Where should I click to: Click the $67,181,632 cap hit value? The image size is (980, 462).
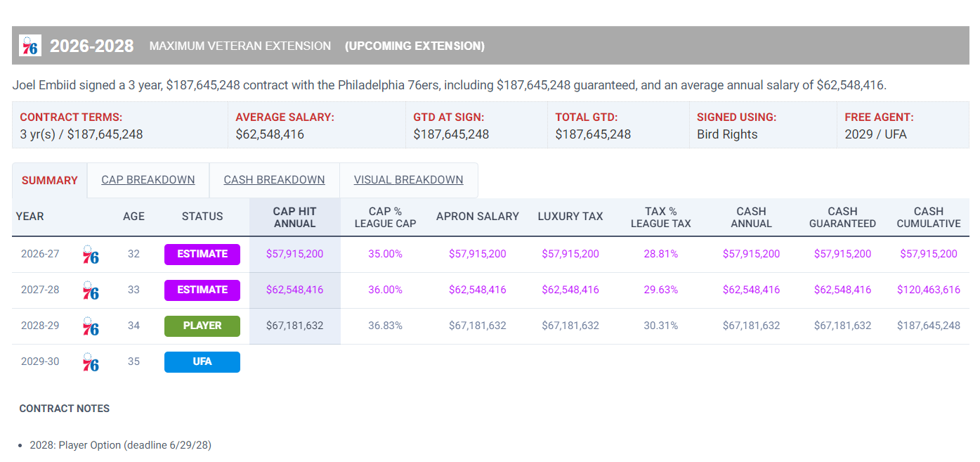[295, 326]
